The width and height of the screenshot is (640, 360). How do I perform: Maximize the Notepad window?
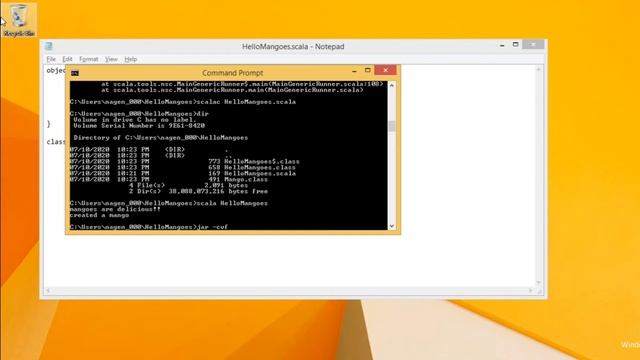516,44
